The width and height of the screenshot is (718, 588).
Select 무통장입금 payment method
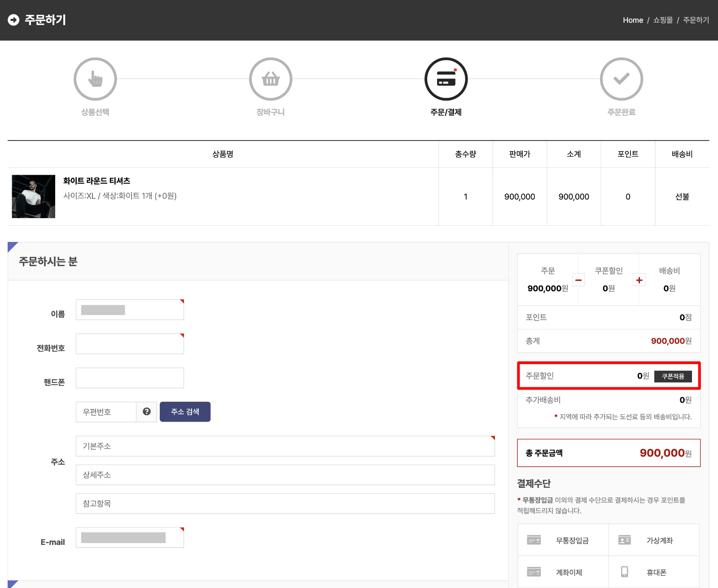(x=563, y=540)
